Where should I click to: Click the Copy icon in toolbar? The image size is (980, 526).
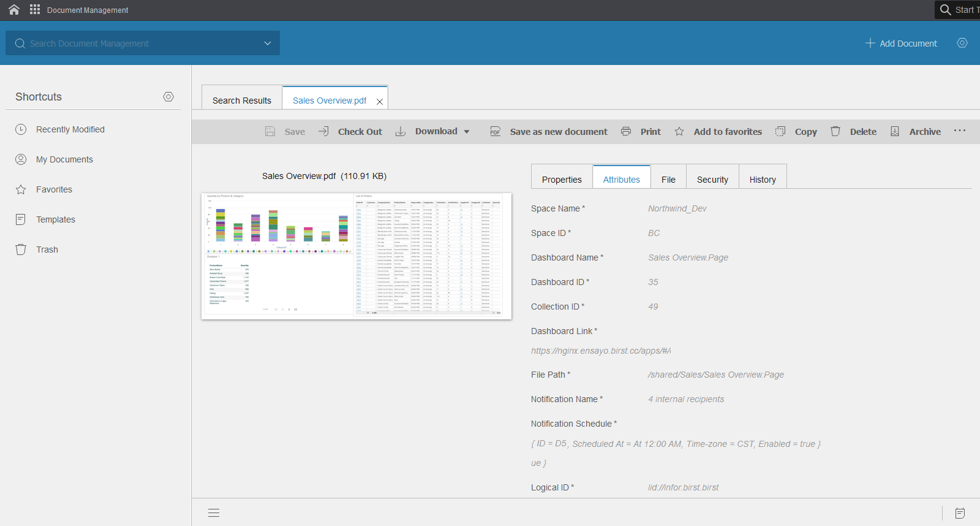780,131
